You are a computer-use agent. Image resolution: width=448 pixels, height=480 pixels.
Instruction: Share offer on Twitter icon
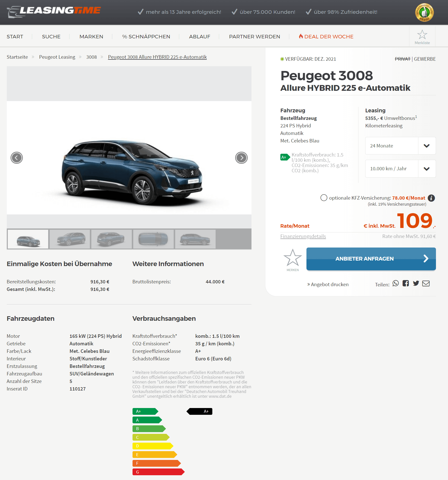(x=416, y=283)
